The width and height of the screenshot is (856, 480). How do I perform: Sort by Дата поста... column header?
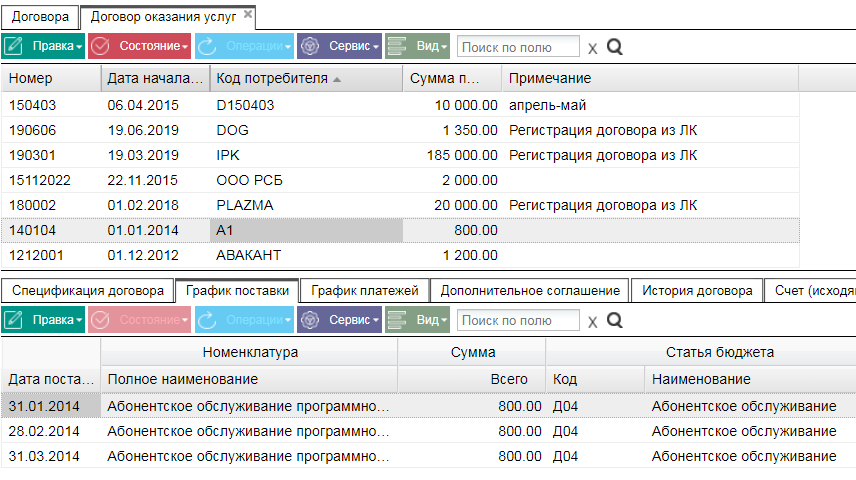(51, 379)
